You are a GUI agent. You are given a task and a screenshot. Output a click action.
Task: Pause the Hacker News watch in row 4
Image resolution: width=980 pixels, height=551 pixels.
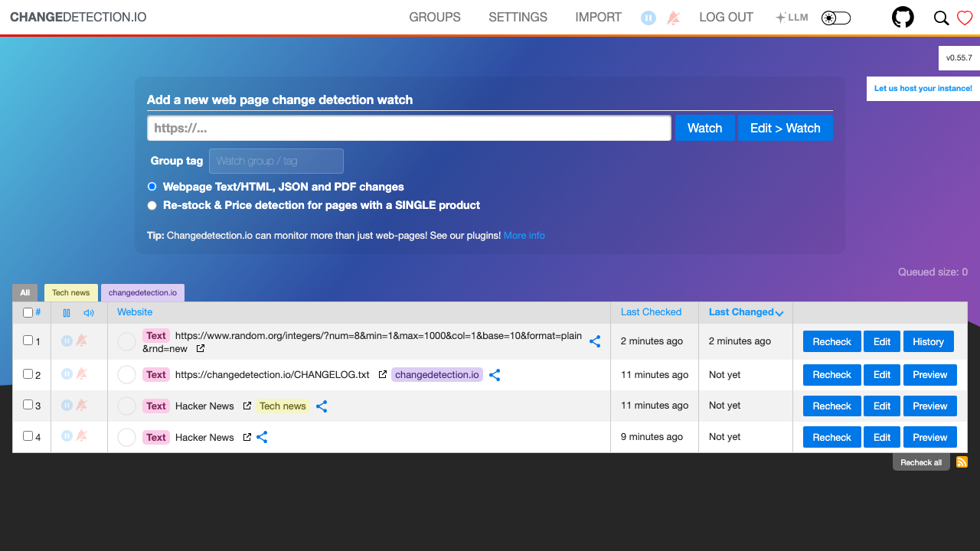[x=67, y=436]
